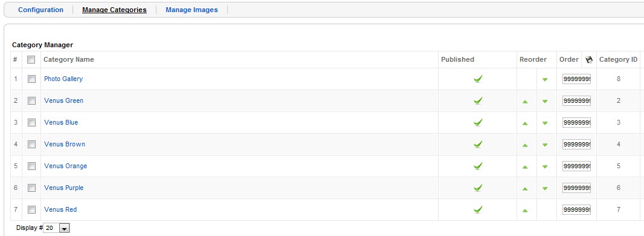Sort by the Category Name column header
Screen dimensions: 644x236
(69, 60)
